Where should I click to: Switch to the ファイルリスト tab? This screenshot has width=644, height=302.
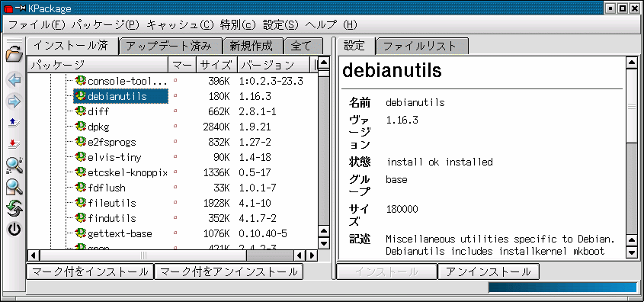pos(421,47)
